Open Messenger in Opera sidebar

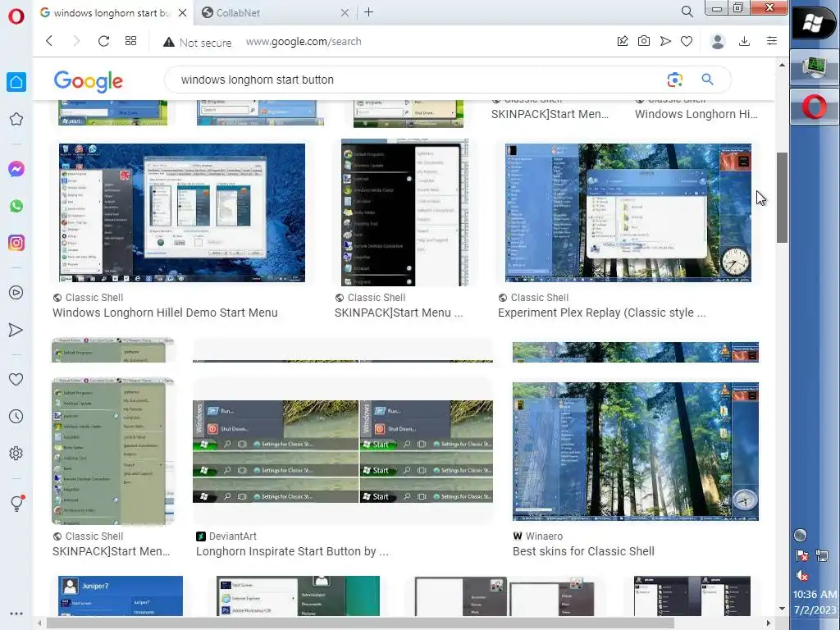point(16,169)
